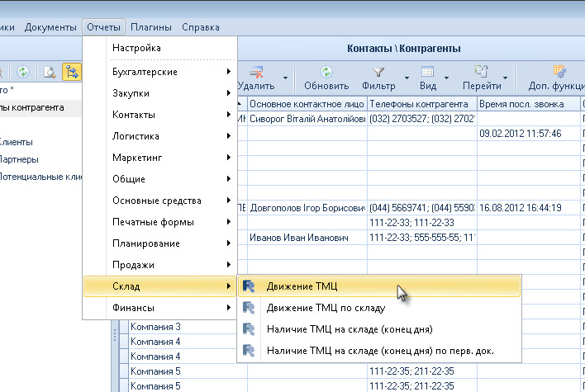The width and height of the screenshot is (585, 392).
Task: Select the highlighted Склад menu item
Action: pos(159,286)
